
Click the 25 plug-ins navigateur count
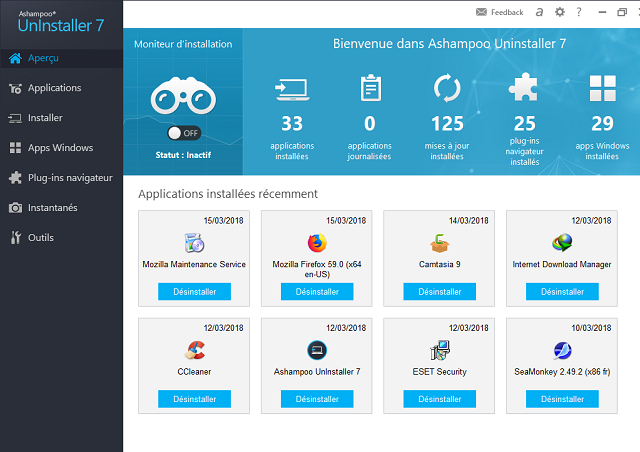click(x=524, y=123)
